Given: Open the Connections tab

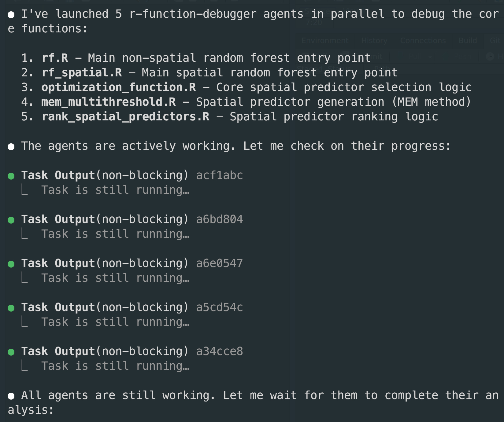Looking at the screenshot, I should (423, 41).
